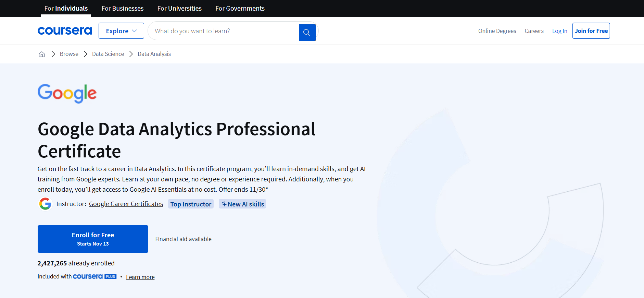644x298 pixels.
Task: Open the Browse breadcrumb
Action: 69,54
